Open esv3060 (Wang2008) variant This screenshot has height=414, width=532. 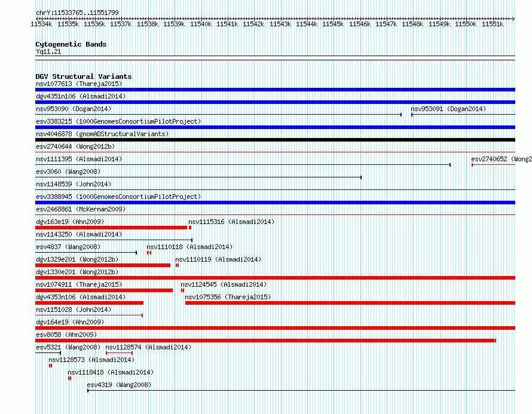[x=68, y=171]
